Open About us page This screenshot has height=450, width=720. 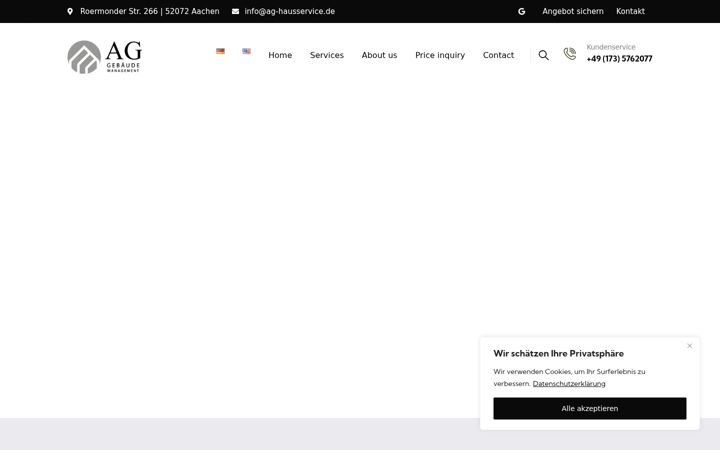tap(379, 55)
